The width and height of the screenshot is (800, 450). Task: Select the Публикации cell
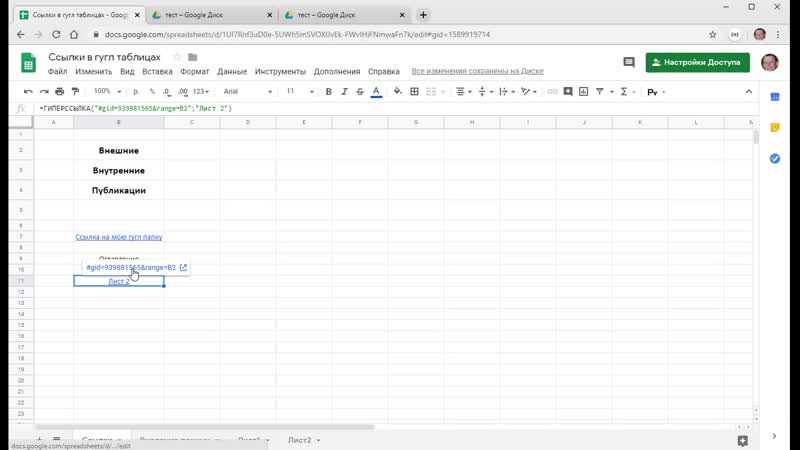click(119, 190)
